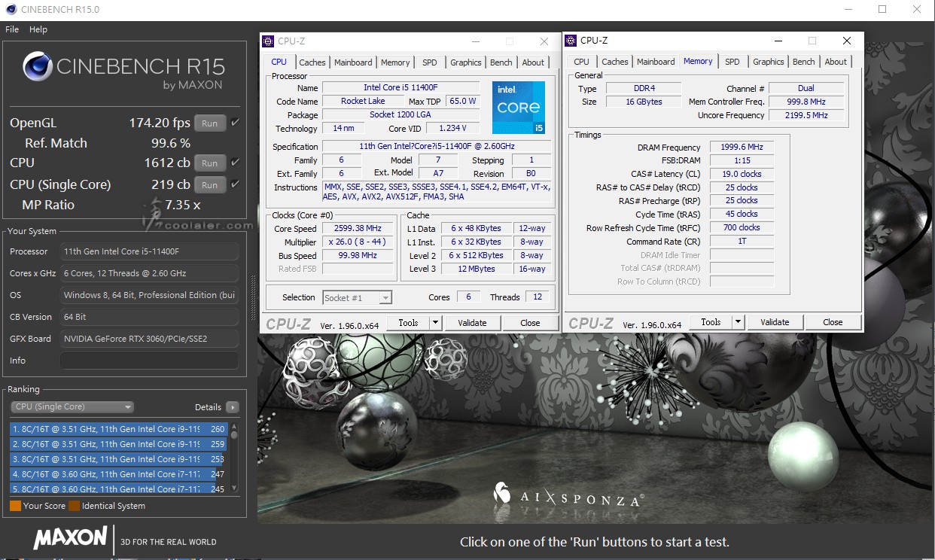935x560 pixels.
Task: Click the Intel Core i5 logo badge
Action: pos(518,108)
